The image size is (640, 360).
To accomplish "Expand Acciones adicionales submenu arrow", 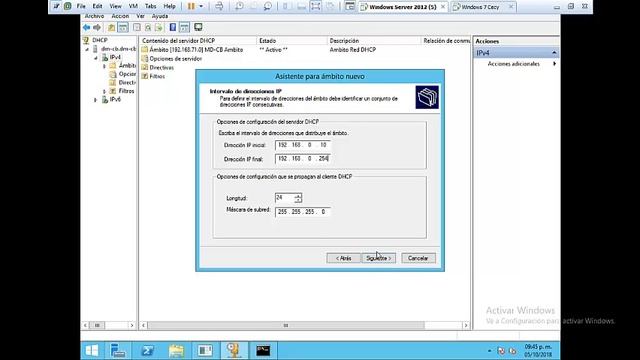I will tap(554, 64).
